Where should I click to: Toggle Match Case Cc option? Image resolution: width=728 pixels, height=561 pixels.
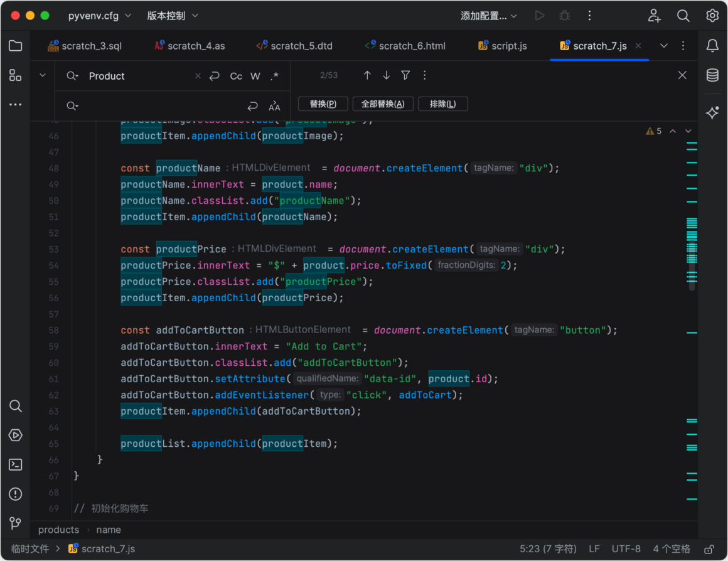(x=236, y=76)
